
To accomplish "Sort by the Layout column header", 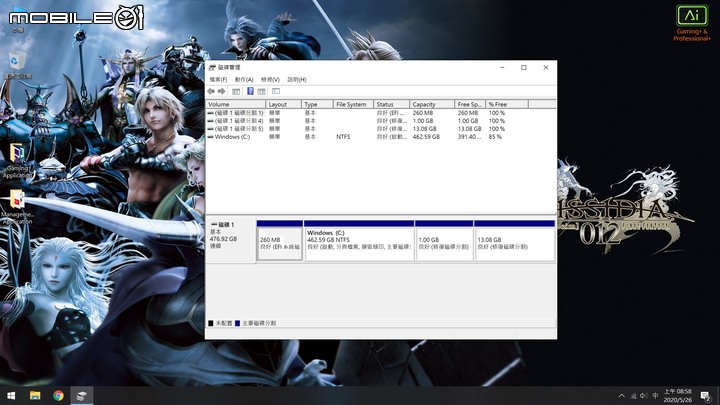I will [283, 104].
